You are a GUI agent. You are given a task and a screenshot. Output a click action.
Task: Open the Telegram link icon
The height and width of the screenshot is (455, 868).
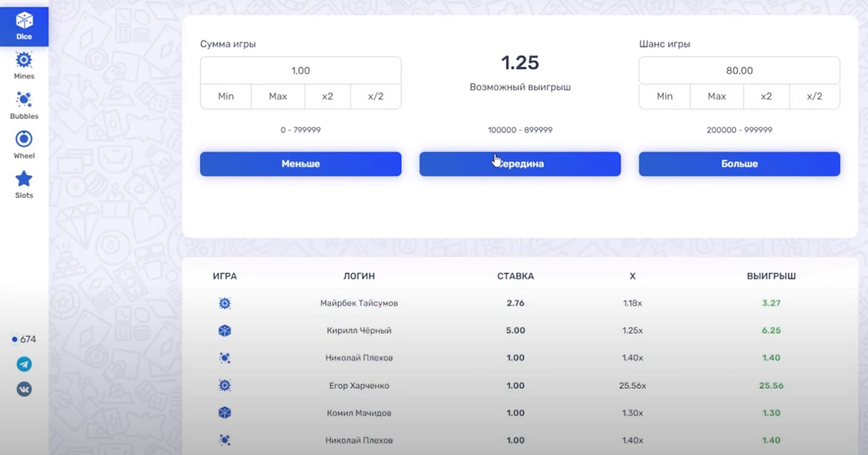[x=24, y=364]
